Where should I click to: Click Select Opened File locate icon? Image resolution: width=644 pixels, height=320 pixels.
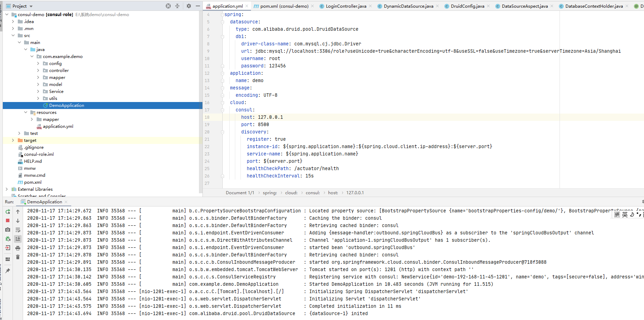(168, 6)
